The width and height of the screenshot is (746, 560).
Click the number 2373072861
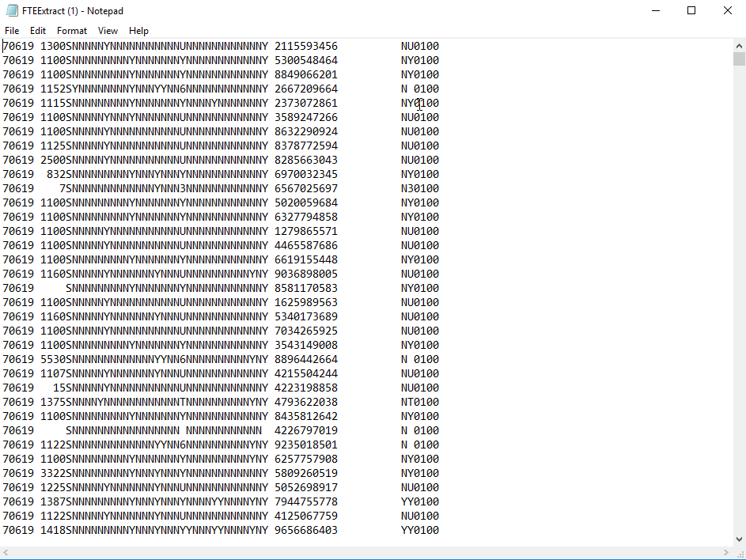pyautogui.click(x=306, y=104)
